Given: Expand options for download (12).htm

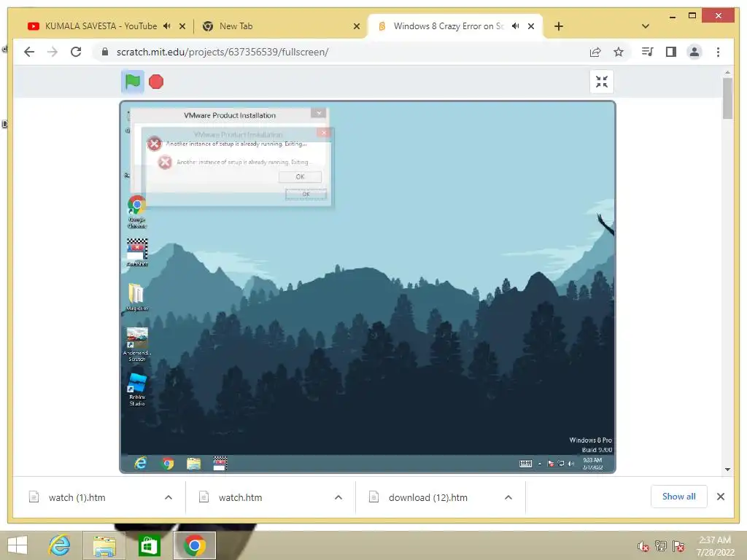Looking at the screenshot, I should click(x=508, y=497).
